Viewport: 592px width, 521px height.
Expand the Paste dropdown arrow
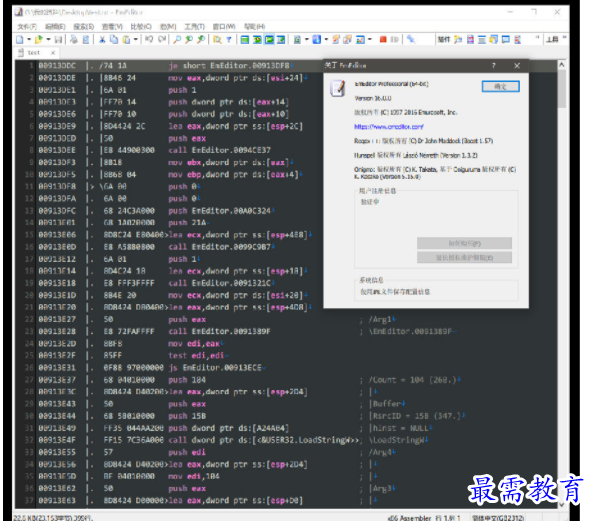(136, 39)
